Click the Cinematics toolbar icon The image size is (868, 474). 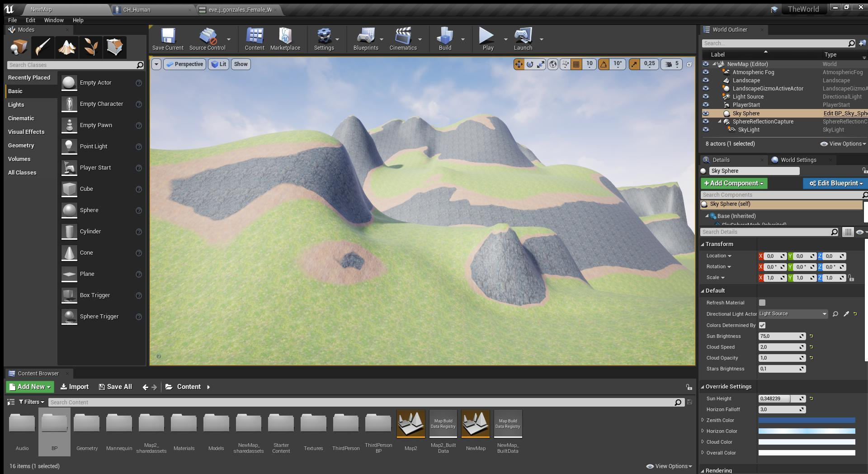[x=403, y=39]
